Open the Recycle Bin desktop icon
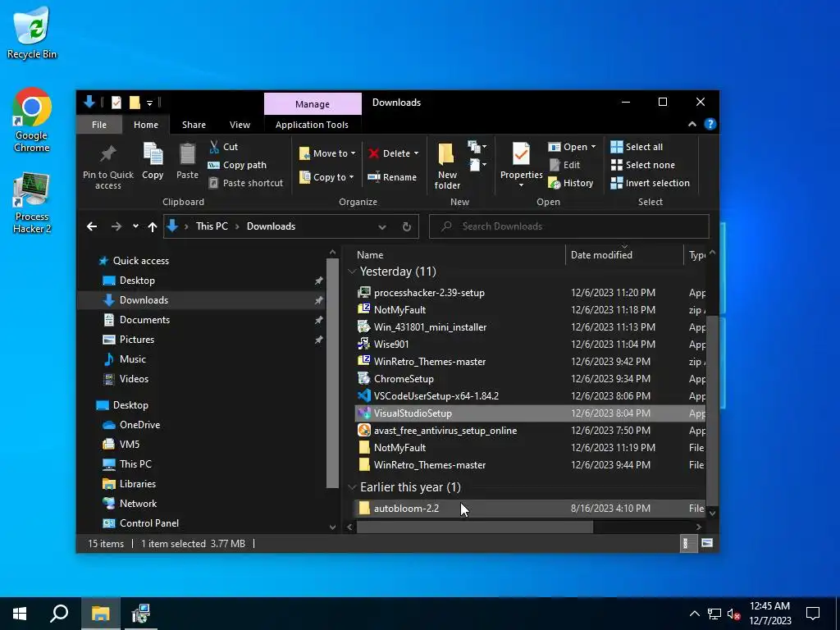Viewport: 840px width, 630px height. coord(32,33)
